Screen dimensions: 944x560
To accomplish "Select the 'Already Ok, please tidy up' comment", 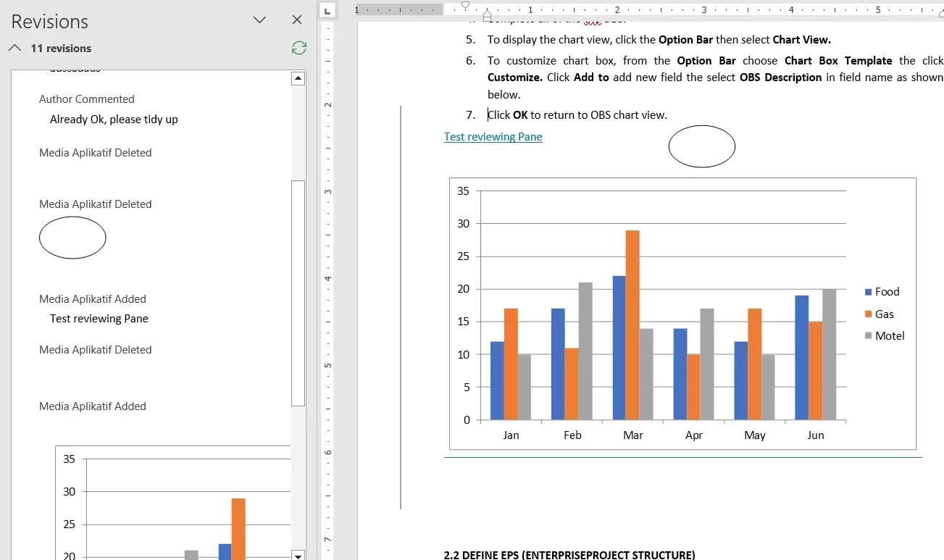I will (114, 120).
